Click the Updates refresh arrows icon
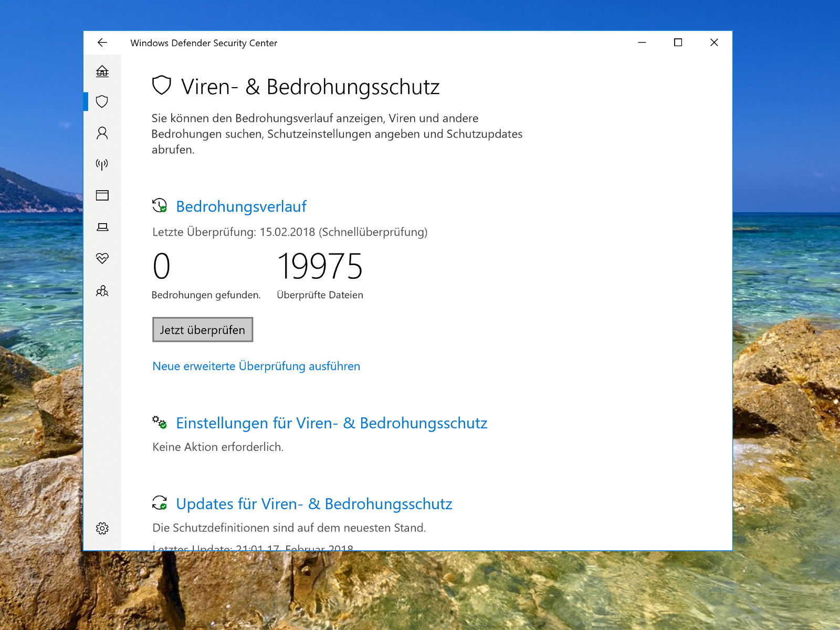The width and height of the screenshot is (840, 630). (x=160, y=503)
